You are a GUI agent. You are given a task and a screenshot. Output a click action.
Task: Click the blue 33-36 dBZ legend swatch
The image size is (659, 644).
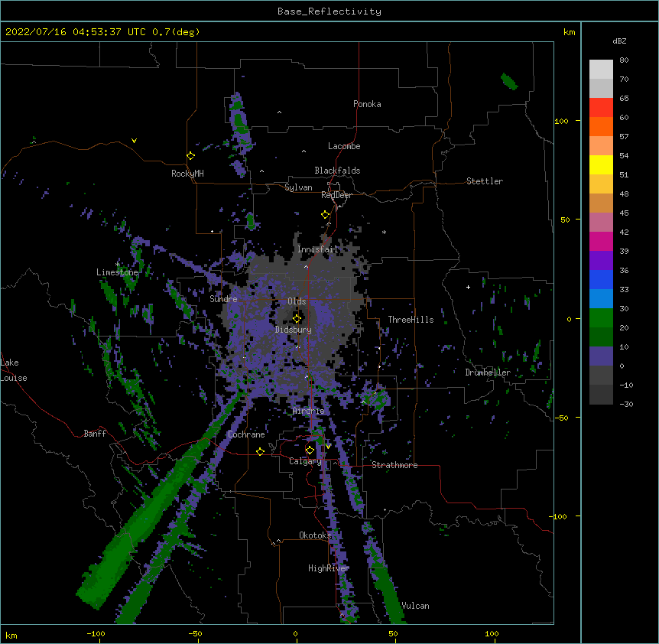(x=601, y=279)
